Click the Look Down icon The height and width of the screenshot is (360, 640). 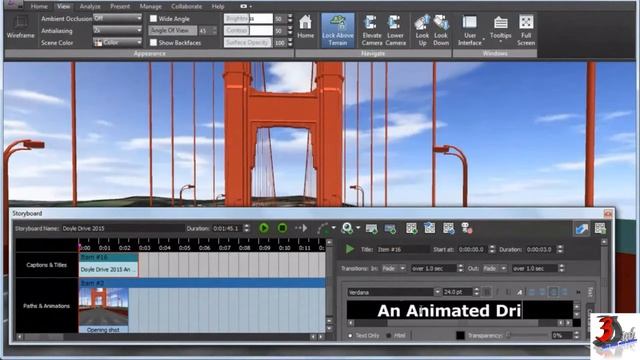(x=441, y=30)
